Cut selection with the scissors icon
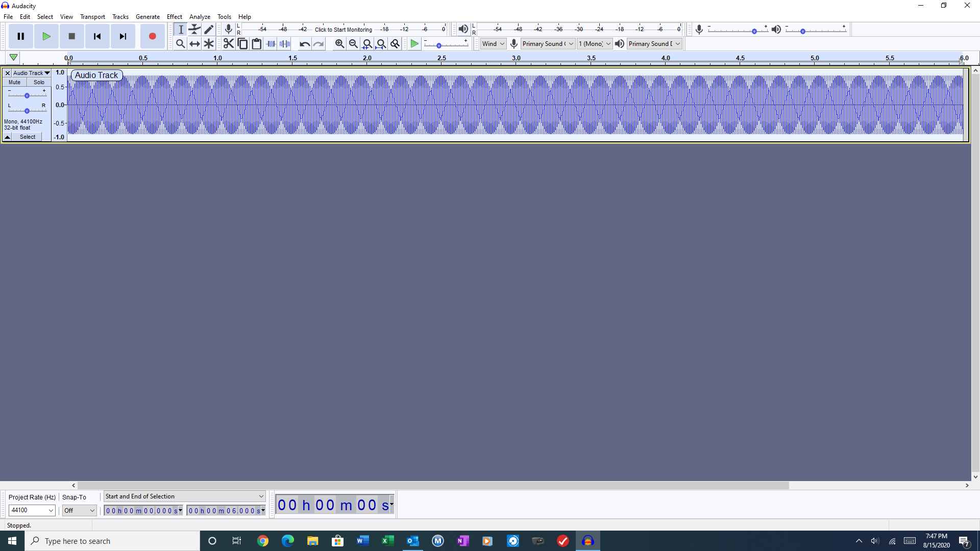The width and height of the screenshot is (980, 551). (x=229, y=44)
